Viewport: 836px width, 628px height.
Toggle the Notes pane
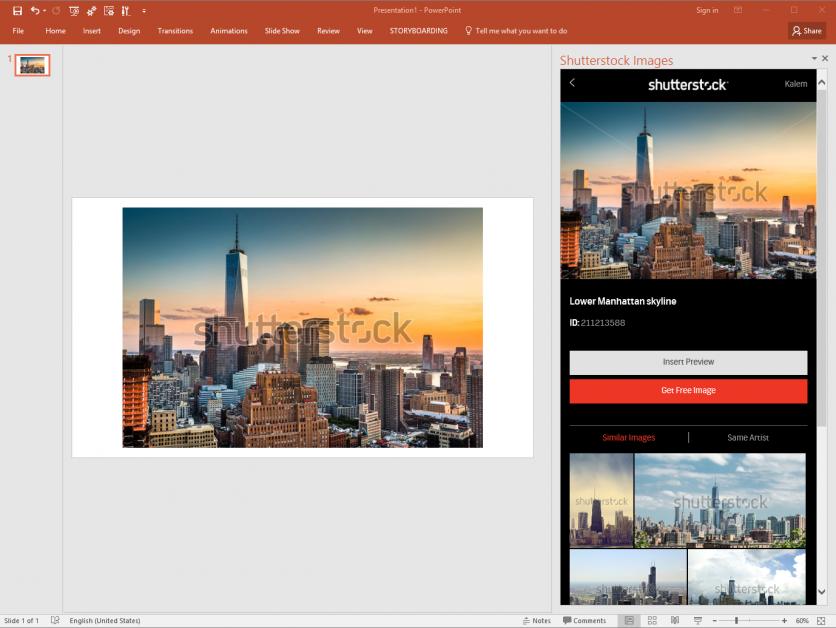536,621
